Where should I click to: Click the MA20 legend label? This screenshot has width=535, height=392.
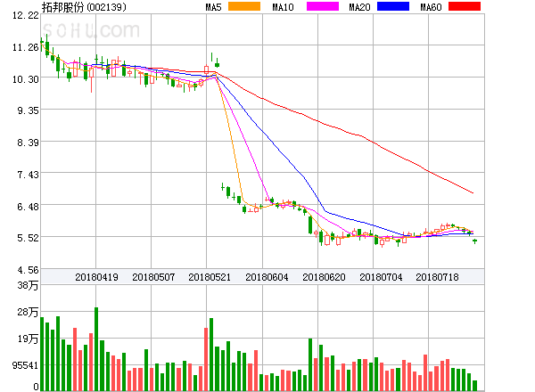click(359, 7)
